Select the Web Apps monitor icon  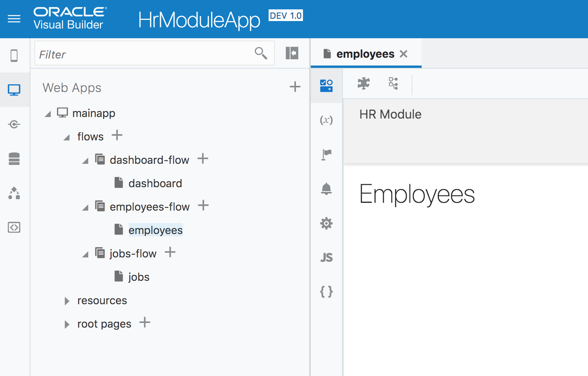[x=14, y=90]
